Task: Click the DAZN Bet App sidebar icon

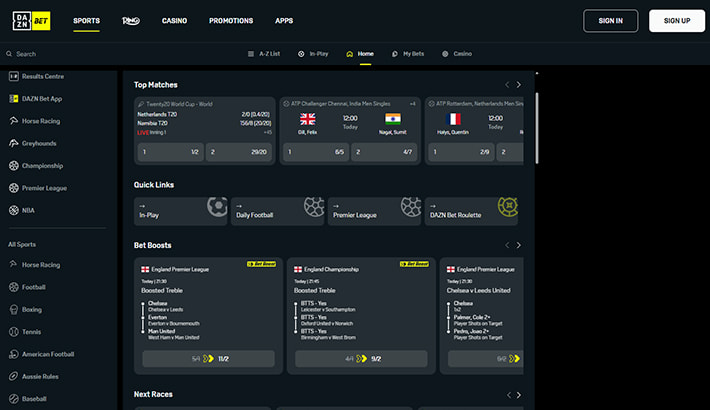Action: point(14,99)
